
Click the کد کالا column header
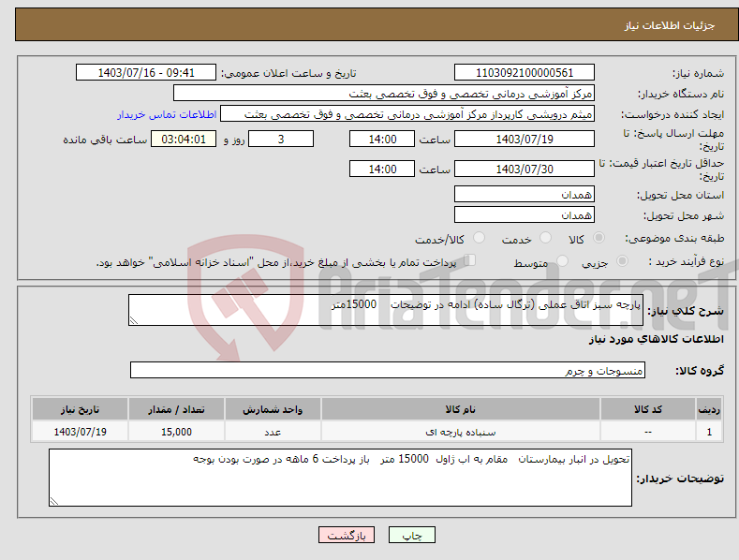point(648,409)
